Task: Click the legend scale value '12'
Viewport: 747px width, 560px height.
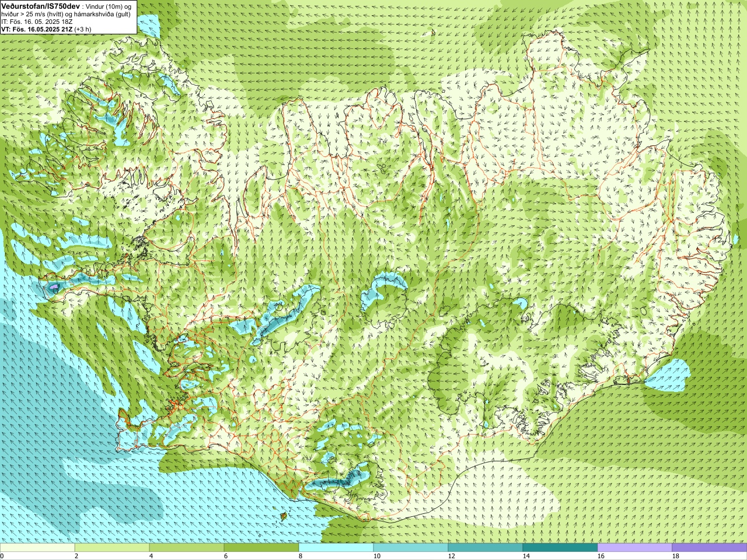Action: (451, 556)
